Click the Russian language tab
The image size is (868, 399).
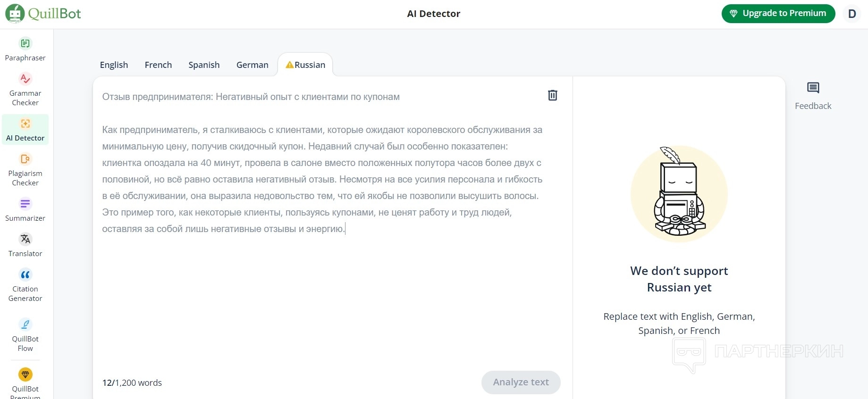pyautogui.click(x=305, y=65)
